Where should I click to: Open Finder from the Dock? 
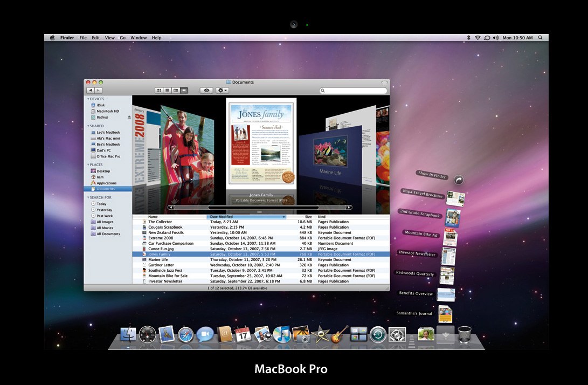(128, 334)
